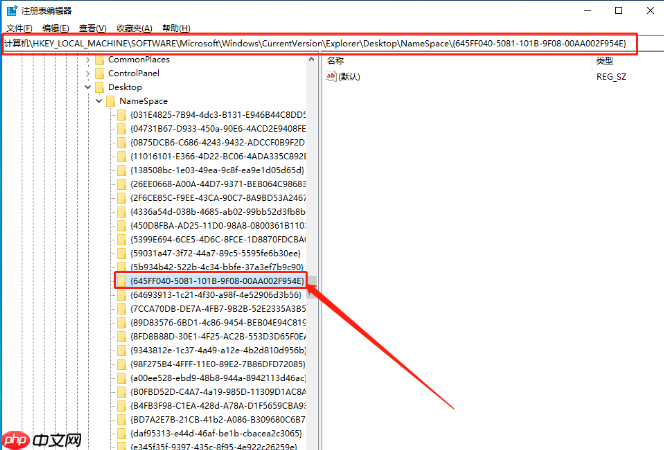This screenshot has height=450, width=664.
Task: Select key text {5b934b42-522b-4c34-bbfe
Action: (x=217, y=267)
